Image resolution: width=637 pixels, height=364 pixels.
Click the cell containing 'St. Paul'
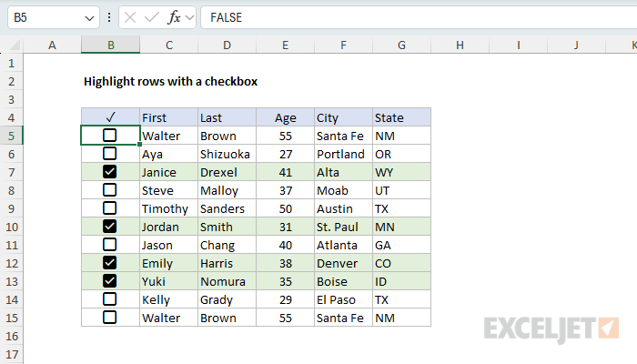pos(343,227)
